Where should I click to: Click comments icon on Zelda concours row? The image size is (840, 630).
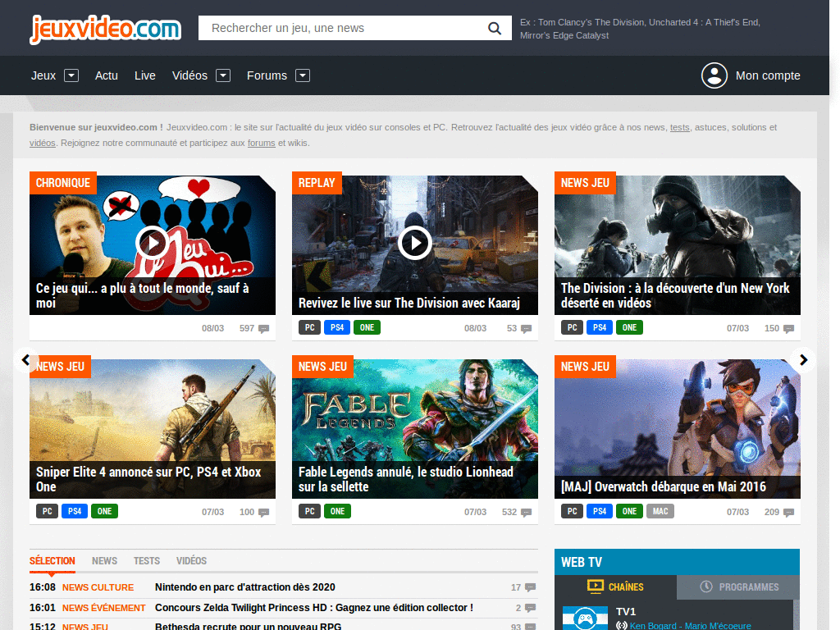[531, 608]
